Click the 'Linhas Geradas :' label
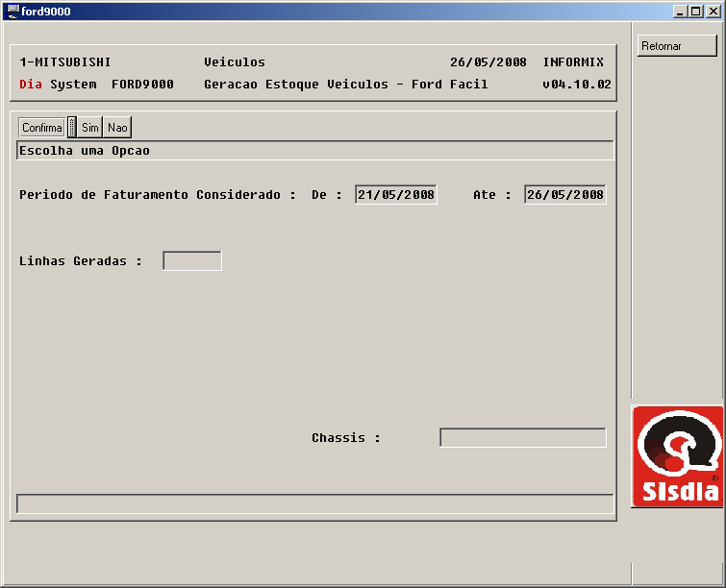The width and height of the screenshot is (726, 588). 80,261
